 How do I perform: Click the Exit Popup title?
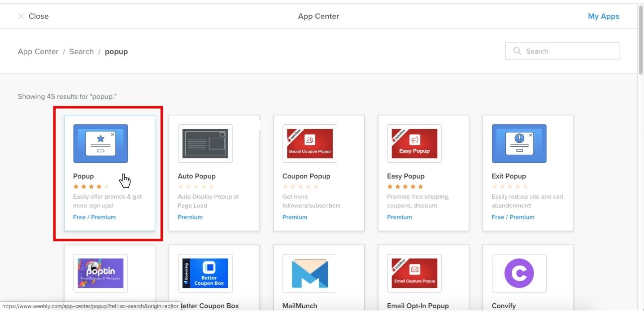tap(509, 176)
